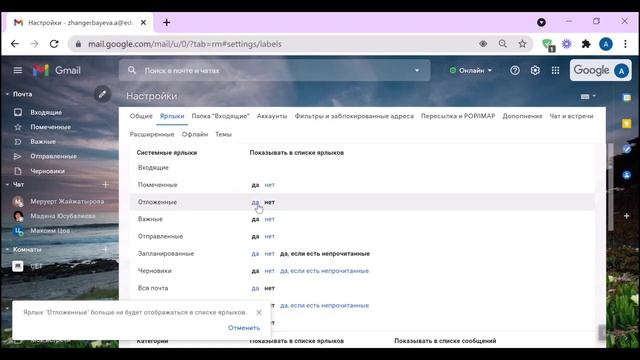Collapse the Чат section
This screenshot has width=640, height=360.
pyautogui.click(x=7, y=184)
